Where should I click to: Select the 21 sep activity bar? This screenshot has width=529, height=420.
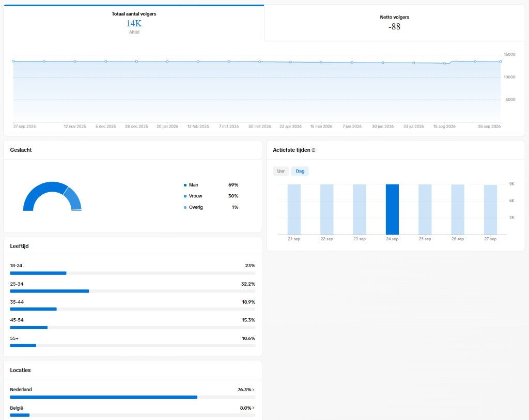click(x=294, y=209)
